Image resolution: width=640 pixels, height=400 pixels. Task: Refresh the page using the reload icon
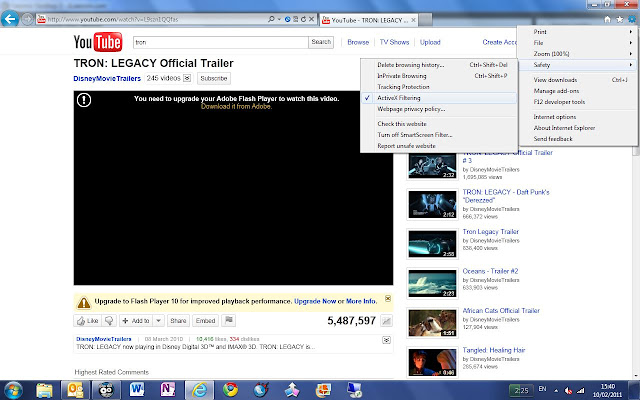pyautogui.click(x=303, y=19)
